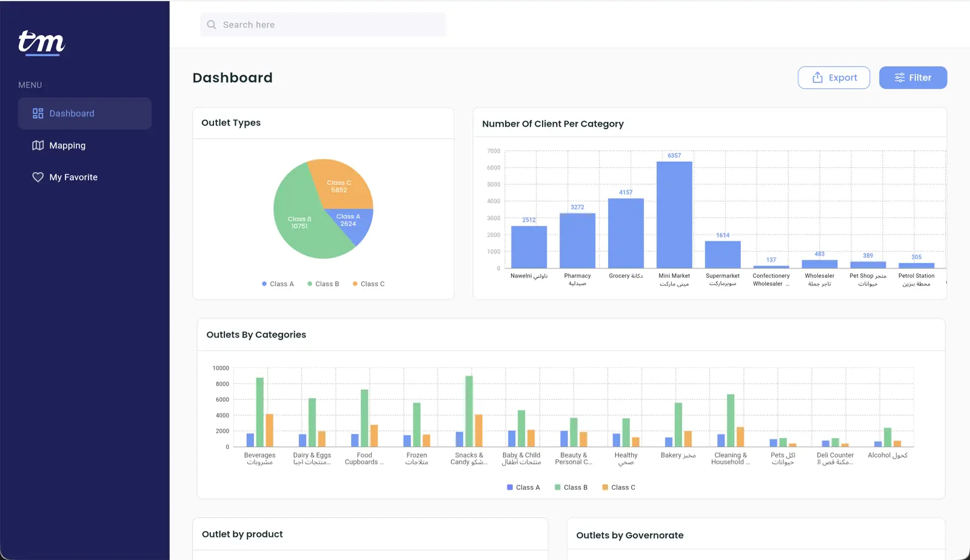Click the Snacks & Candy green bar
This screenshot has width=970, height=560.
tap(469, 412)
